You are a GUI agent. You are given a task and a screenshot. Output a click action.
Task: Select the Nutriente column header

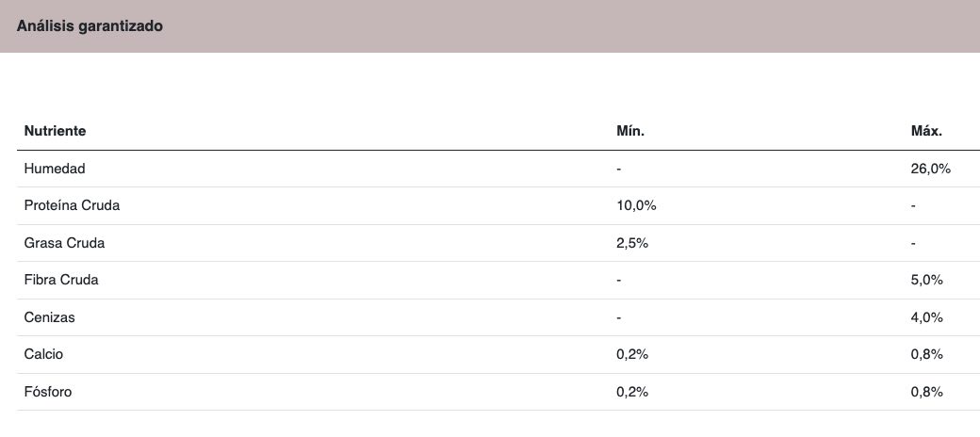[55, 131]
